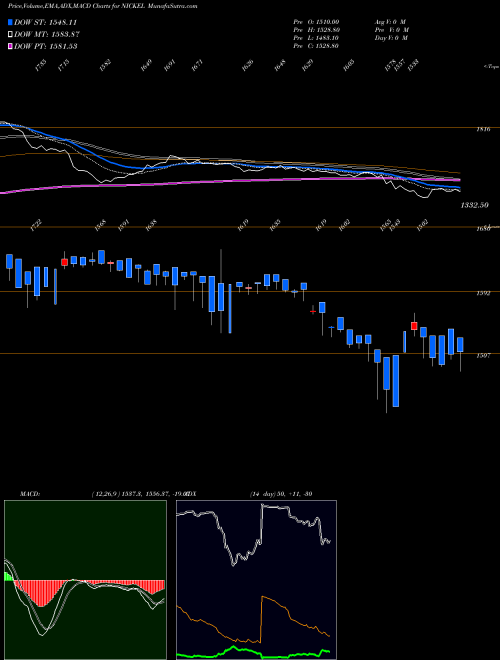Click the '1638' bottom label

[151, 226]
